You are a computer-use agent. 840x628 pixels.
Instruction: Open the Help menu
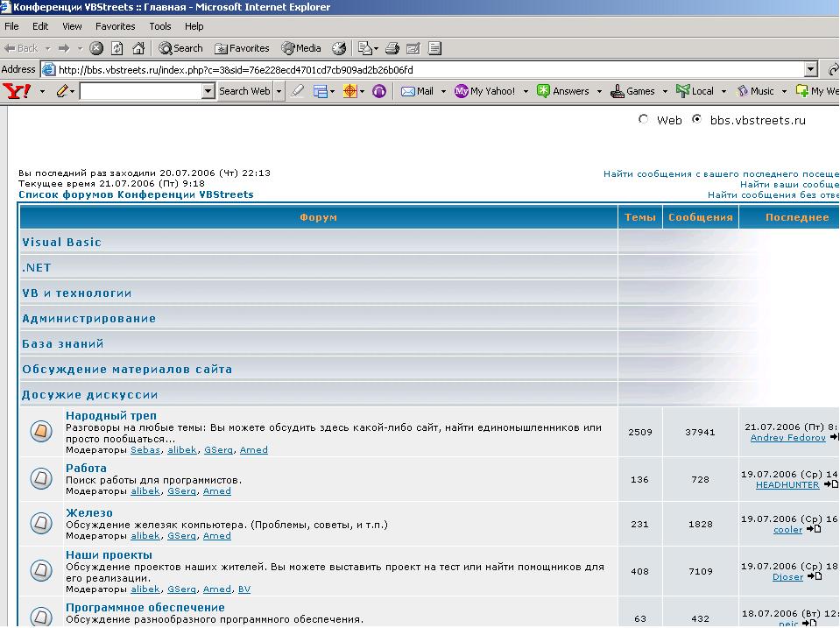(x=194, y=26)
